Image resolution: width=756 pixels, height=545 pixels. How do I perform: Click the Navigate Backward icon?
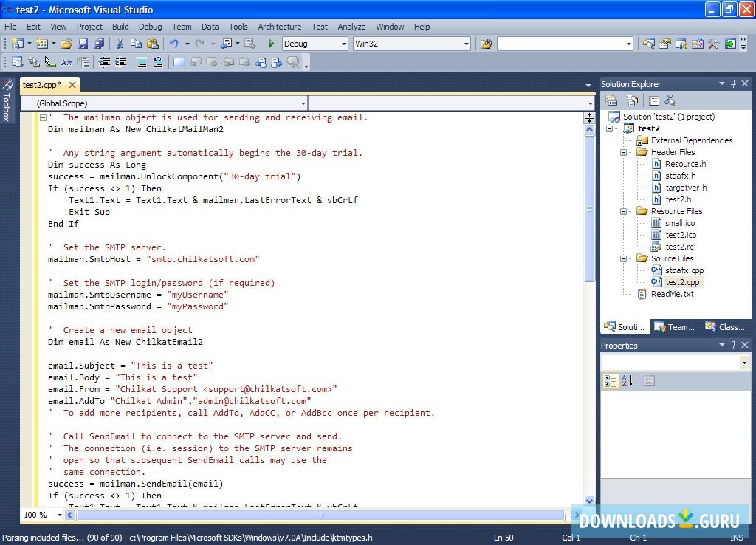point(226,44)
